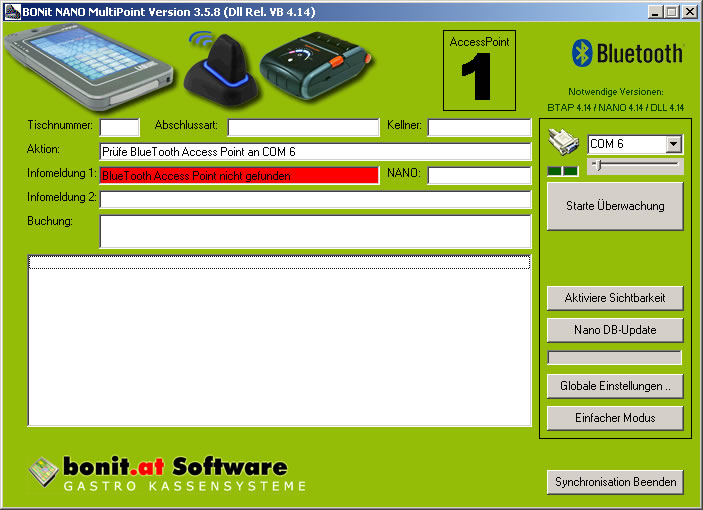Click the serial port connector icon
Image resolution: width=703 pixels, height=510 pixels.
tap(563, 142)
